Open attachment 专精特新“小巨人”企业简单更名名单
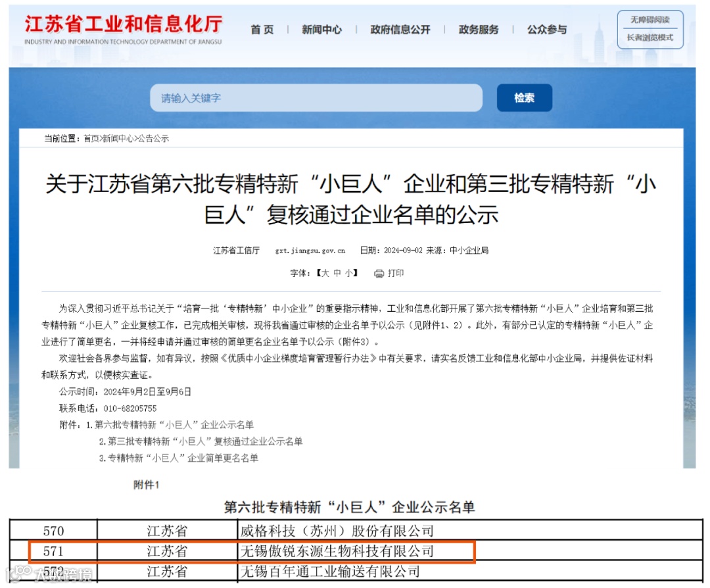Image resolution: width=710 pixels, height=588 pixels. 183,458
